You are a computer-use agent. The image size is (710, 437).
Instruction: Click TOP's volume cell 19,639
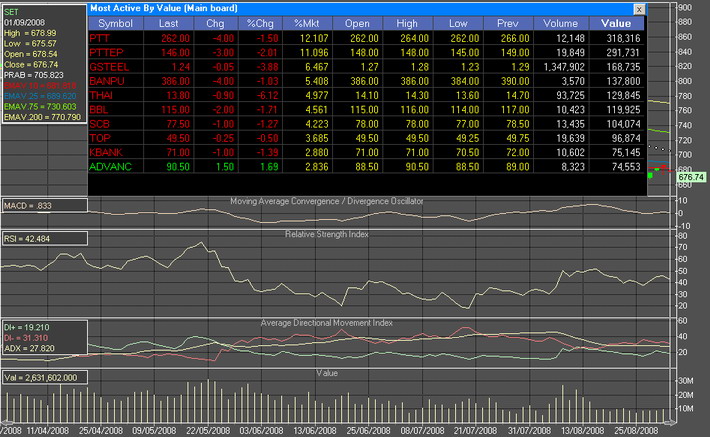click(x=571, y=138)
